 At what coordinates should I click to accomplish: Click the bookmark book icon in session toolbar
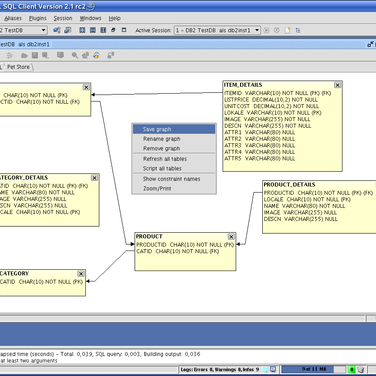60,55
